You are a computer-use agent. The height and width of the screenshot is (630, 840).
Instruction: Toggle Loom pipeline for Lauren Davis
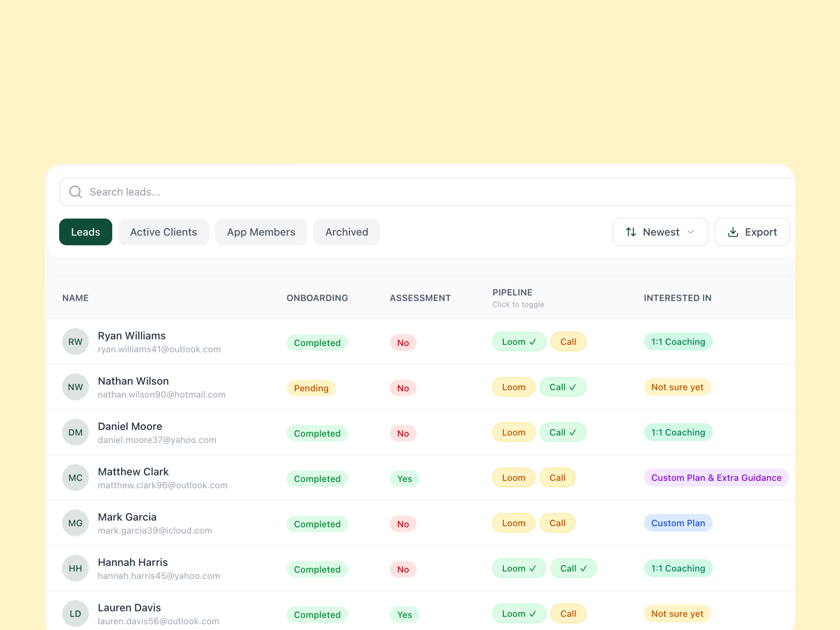click(519, 614)
